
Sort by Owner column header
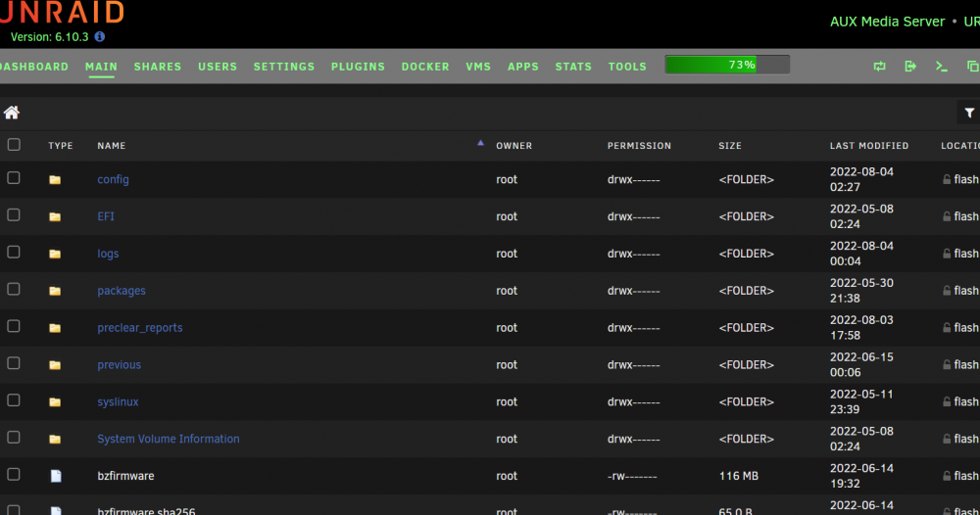click(514, 146)
